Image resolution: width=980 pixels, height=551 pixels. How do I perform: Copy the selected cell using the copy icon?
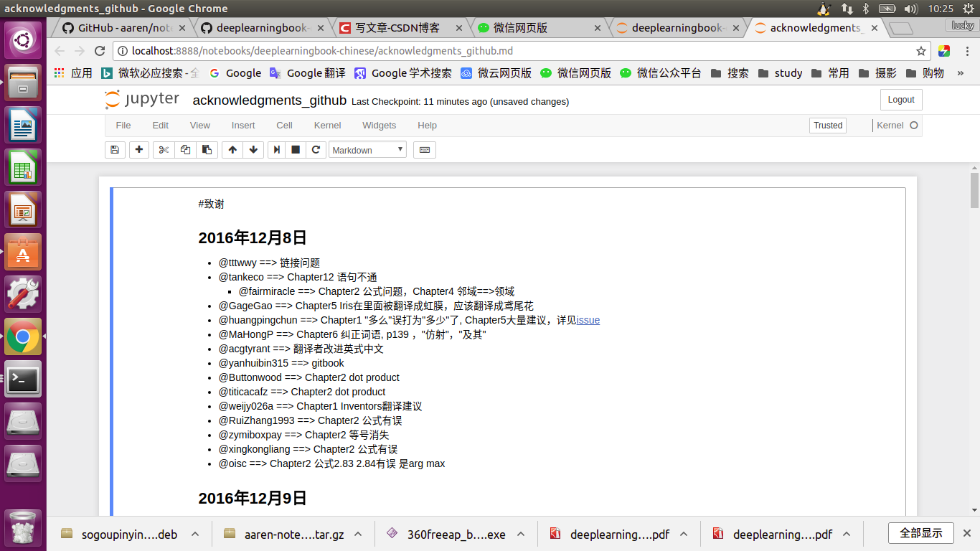point(184,149)
